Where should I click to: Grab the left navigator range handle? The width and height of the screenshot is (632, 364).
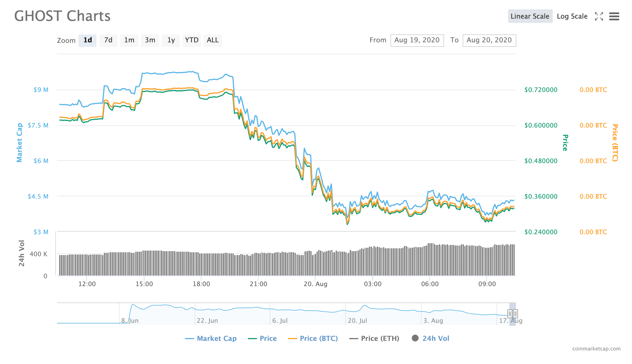coord(510,313)
